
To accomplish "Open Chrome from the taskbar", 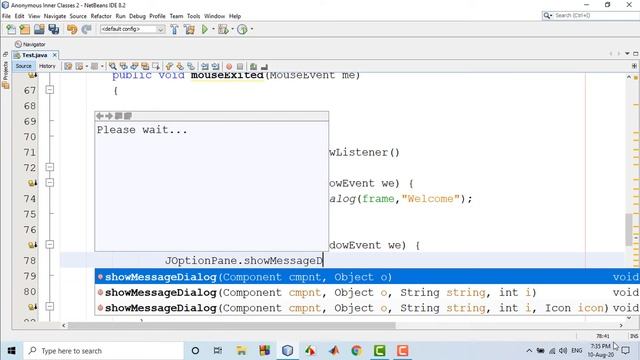I will [356, 351].
